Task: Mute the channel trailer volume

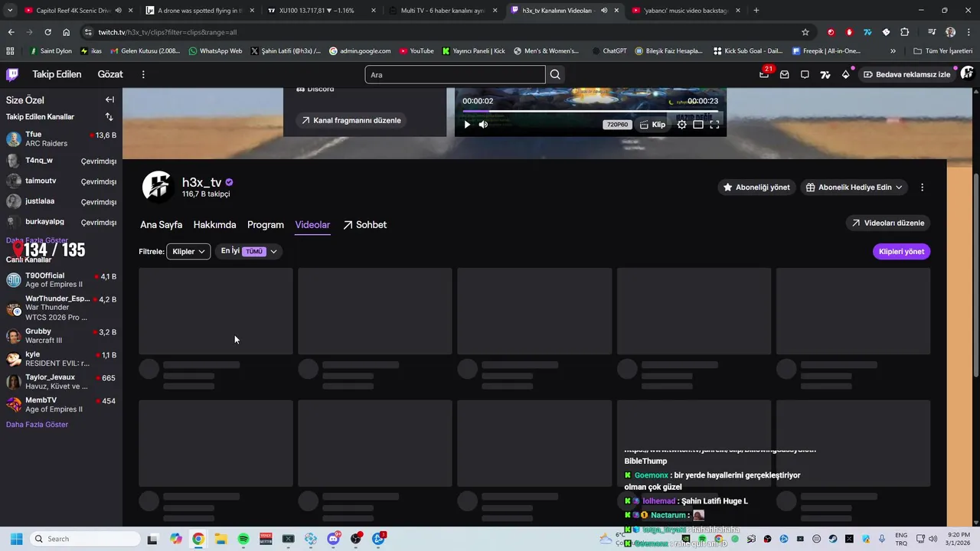Action: pos(483,125)
